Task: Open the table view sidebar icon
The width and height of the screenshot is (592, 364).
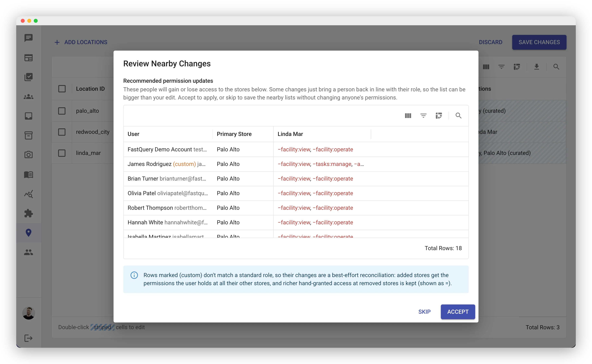Action: pyautogui.click(x=28, y=58)
